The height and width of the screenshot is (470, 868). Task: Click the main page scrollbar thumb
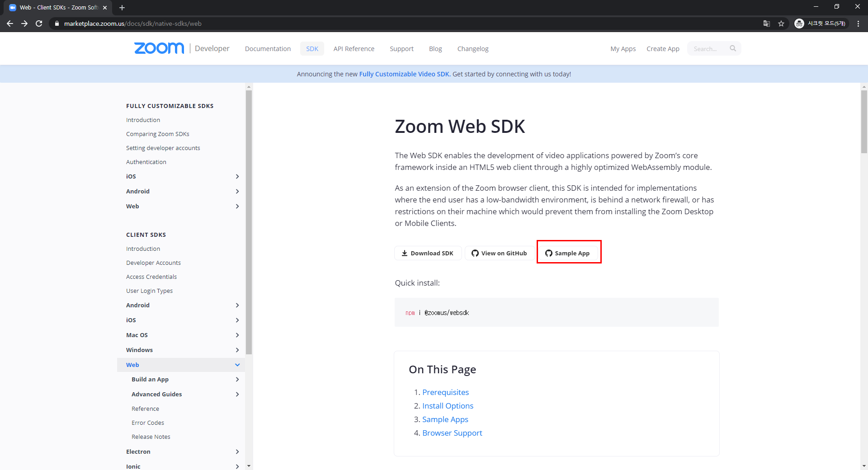pyautogui.click(x=864, y=122)
